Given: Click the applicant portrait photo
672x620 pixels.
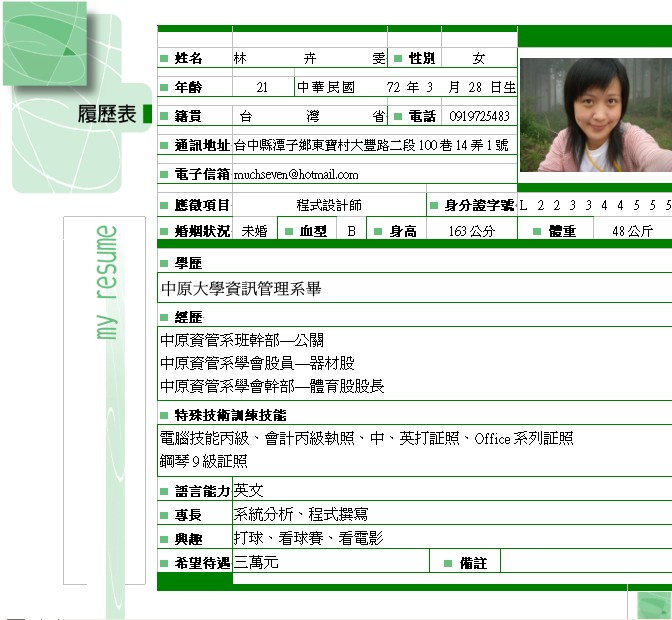Looking at the screenshot, I should point(594,115).
